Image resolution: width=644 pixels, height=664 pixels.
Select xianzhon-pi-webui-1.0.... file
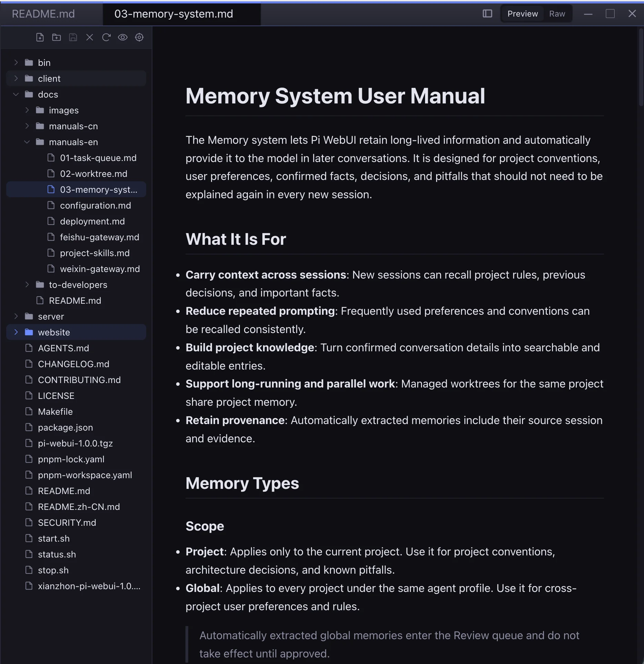[76, 586]
